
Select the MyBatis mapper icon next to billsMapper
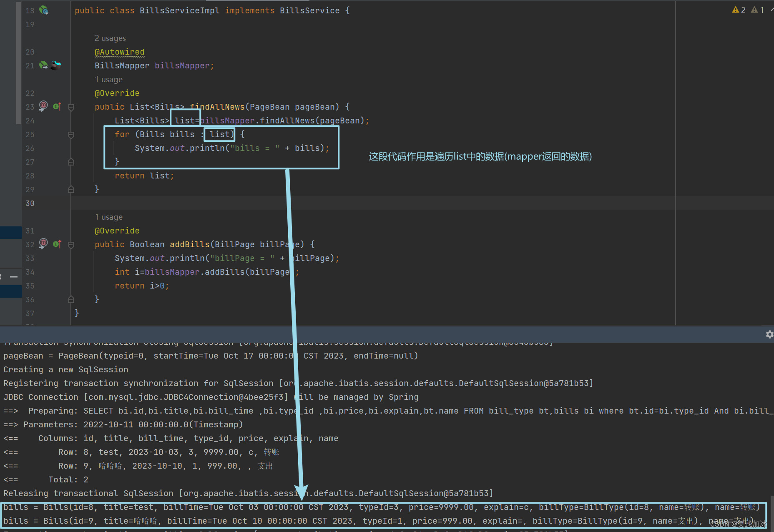click(x=55, y=65)
